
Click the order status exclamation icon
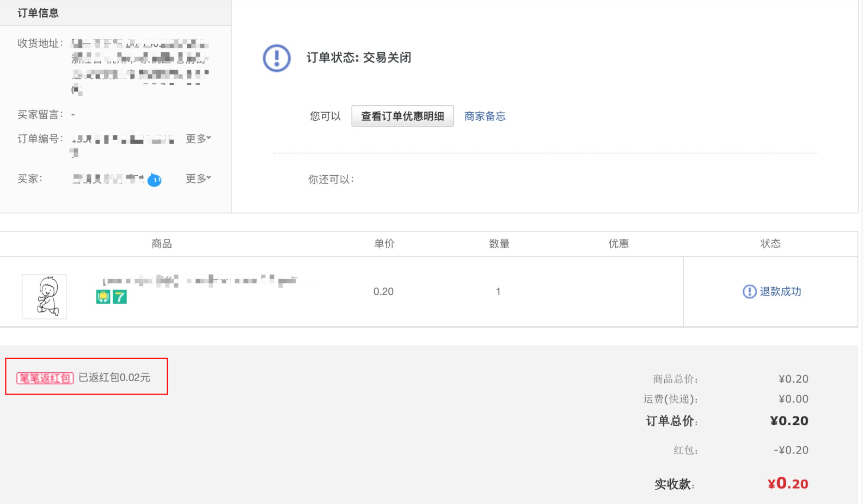point(277,58)
